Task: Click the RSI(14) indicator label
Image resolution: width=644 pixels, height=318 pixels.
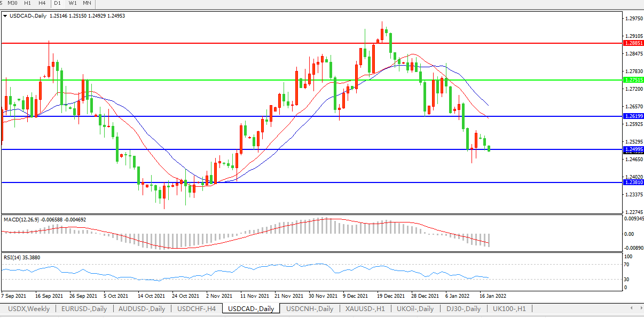Action: tap(13, 257)
